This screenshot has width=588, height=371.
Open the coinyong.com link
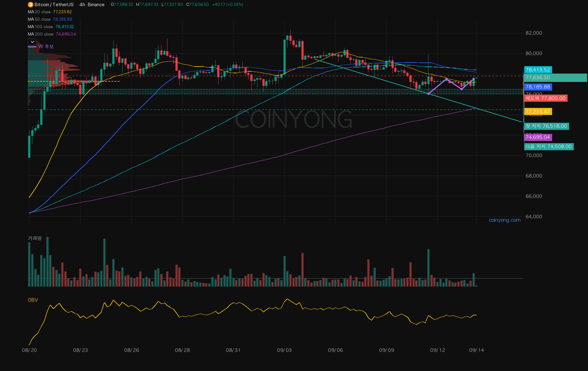tap(504, 220)
